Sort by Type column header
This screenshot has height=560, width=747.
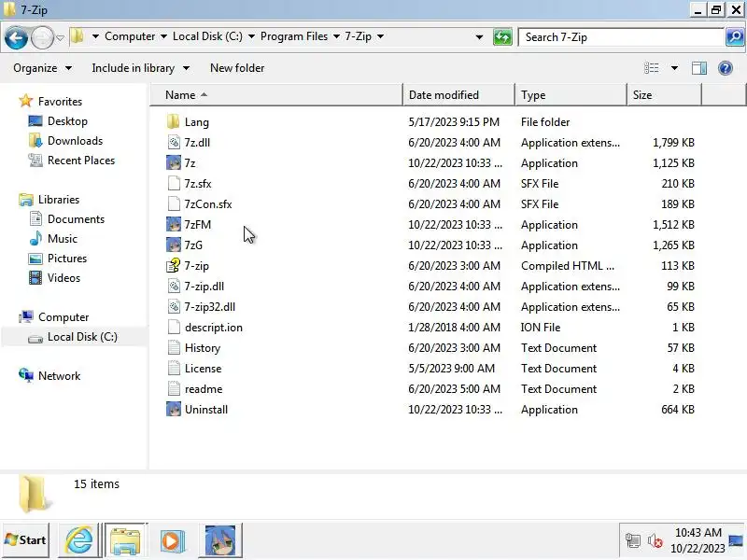[571, 95]
